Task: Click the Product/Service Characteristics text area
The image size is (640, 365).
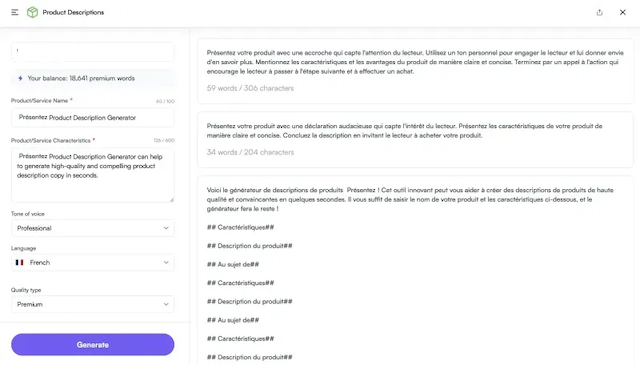Action: click(93, 175)
